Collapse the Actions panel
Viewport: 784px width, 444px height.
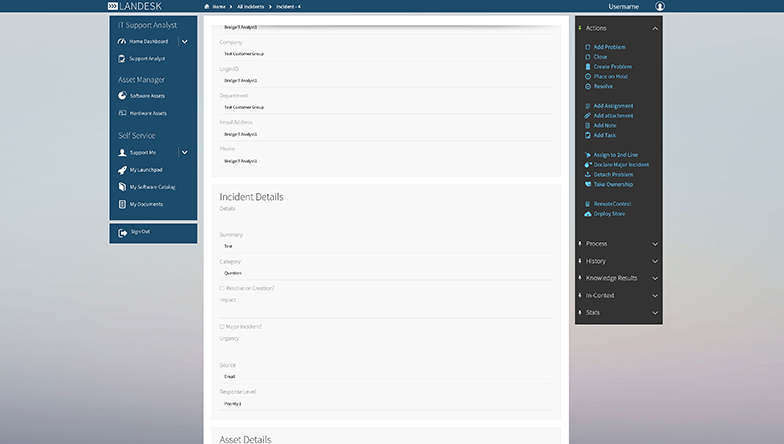pos(655,29)
